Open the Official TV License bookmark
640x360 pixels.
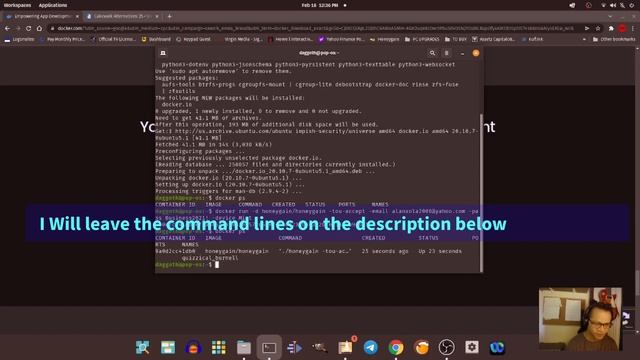114,39
